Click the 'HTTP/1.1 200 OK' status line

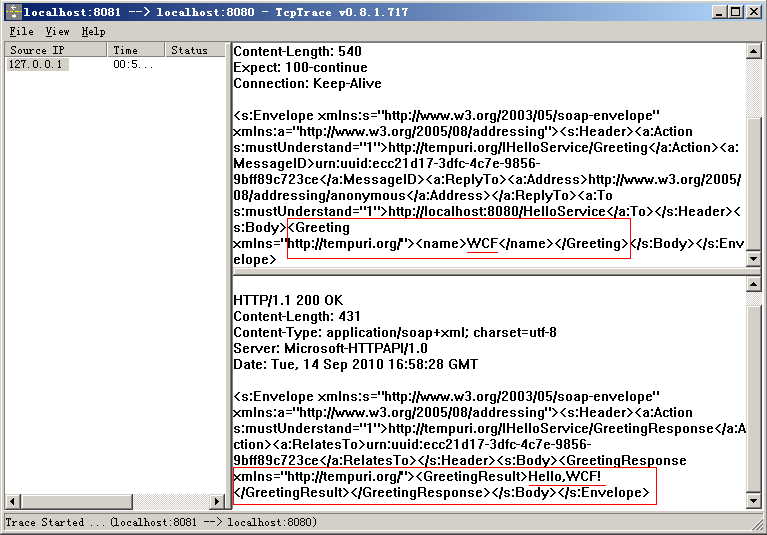(288, 300)
